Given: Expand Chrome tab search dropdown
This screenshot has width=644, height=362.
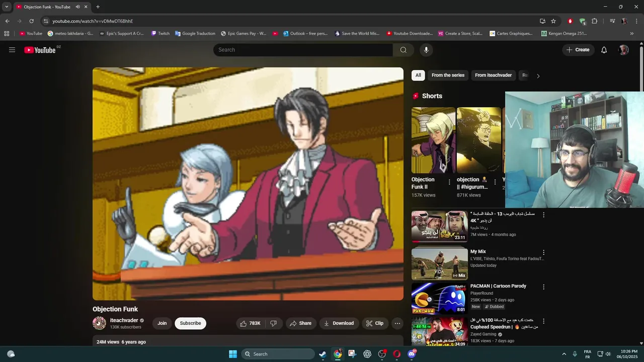Looking at the screenshot, I should pyautogui.click(x=7, y=7).
